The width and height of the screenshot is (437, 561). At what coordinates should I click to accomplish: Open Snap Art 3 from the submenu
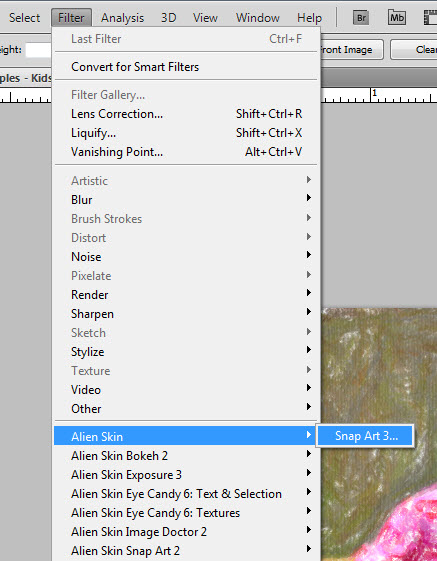coord(365,436)
